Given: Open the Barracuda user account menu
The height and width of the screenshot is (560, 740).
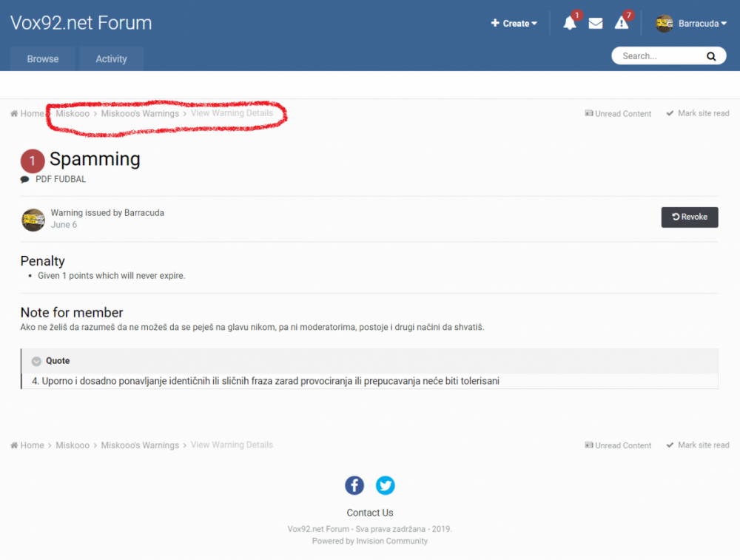Looking at the screenshot, I should click(691, 24).
